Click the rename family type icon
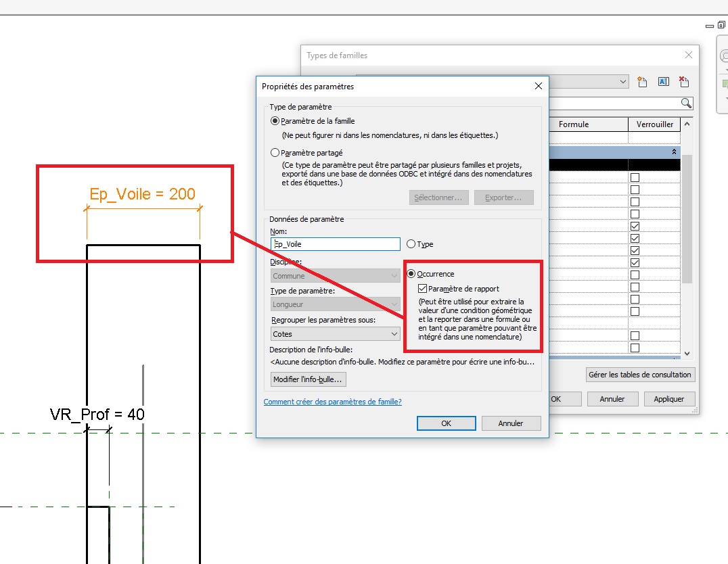Viewport: 728px width, 564px height. (663, 82)
